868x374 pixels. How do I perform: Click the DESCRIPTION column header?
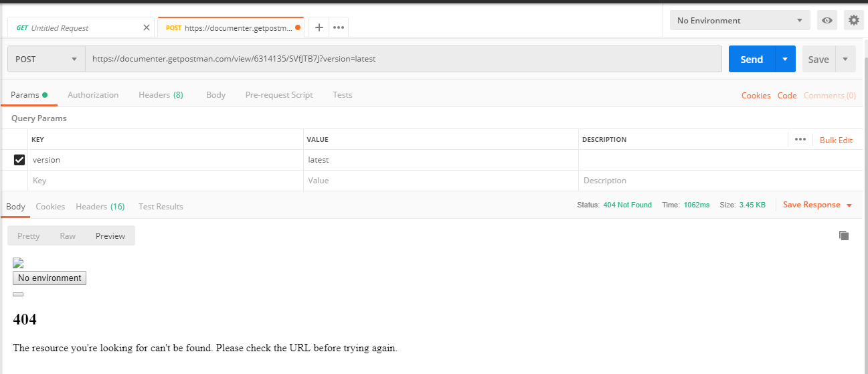(x=604, y=140)
